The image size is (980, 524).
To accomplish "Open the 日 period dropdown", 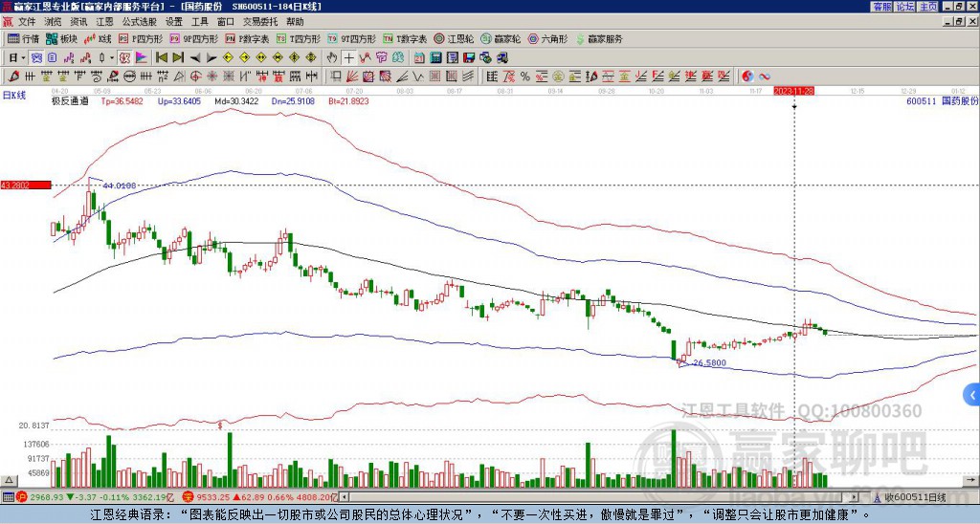I will tap(17, 58).
